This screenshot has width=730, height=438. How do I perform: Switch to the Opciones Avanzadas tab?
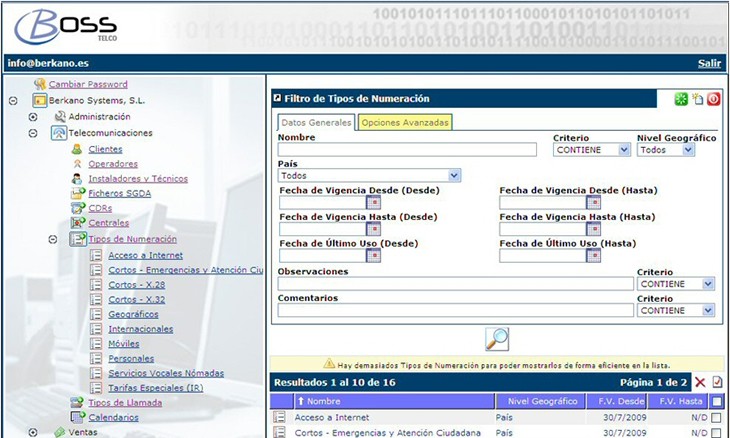point(405,122)
